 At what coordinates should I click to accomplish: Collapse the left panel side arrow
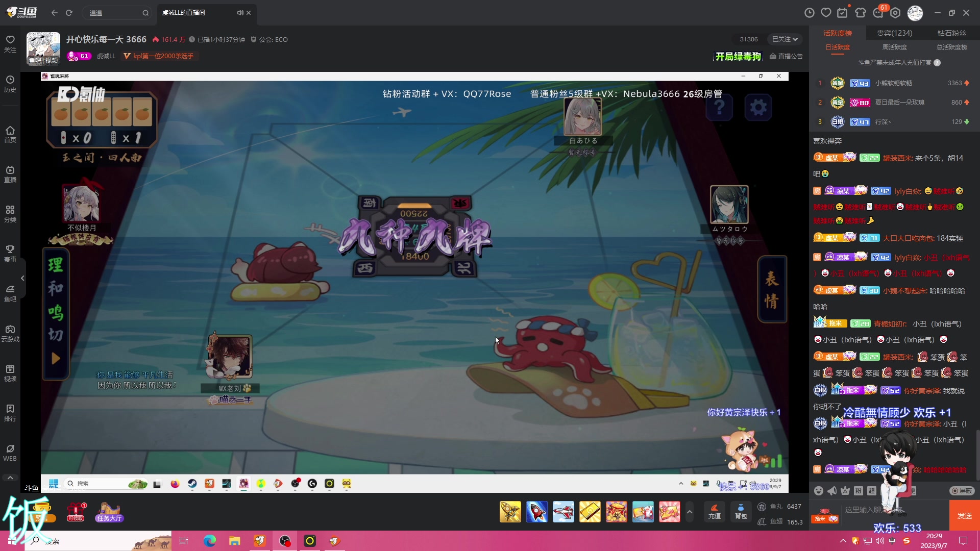coord(22,278)
